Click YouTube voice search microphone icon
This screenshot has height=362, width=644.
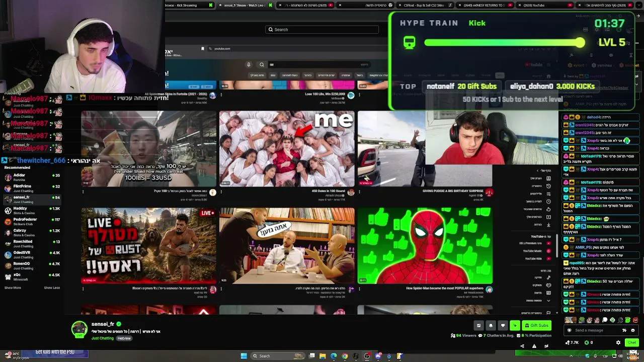[x=249, y=64]
